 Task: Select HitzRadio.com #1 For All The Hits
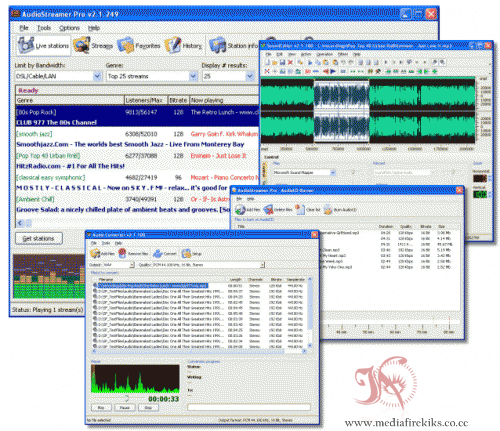(137, 161)
